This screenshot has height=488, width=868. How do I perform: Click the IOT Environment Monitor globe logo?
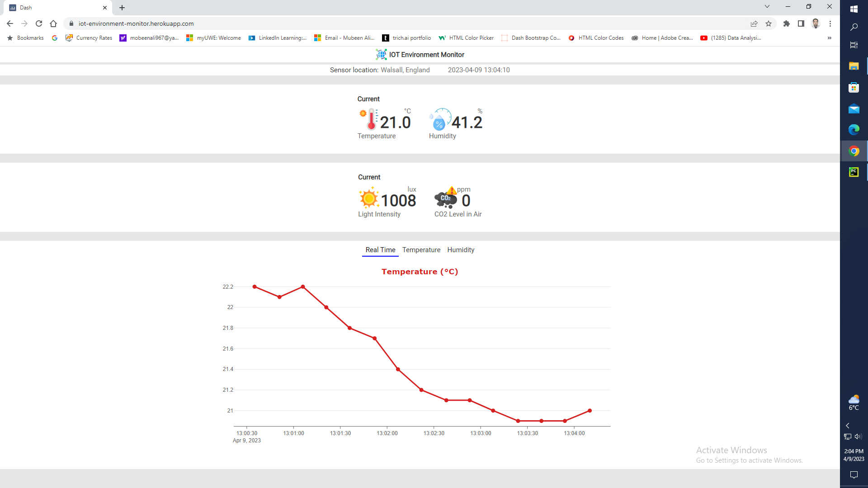click(381, 55)
